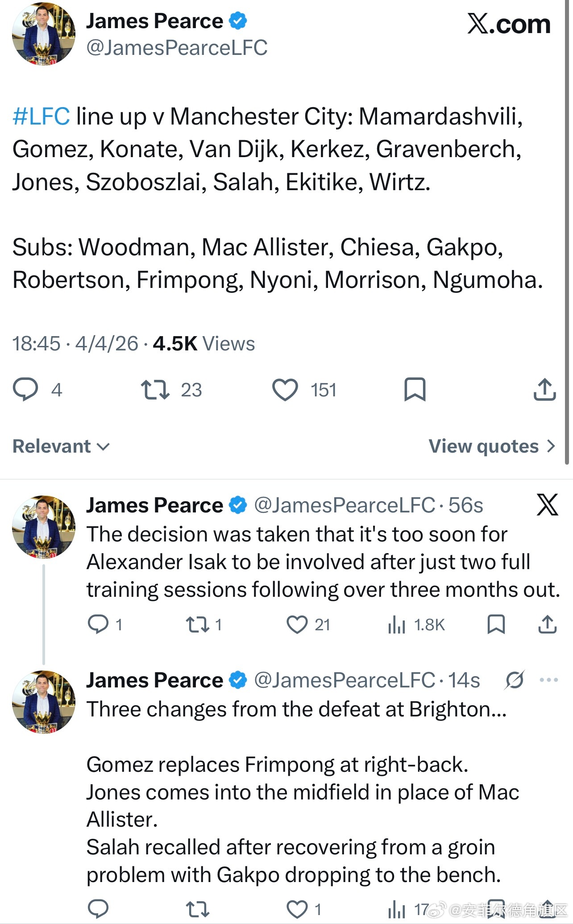Like the Alexander Isak reply tweet
This screenshot has height=924, width=573.
[297, 624]
